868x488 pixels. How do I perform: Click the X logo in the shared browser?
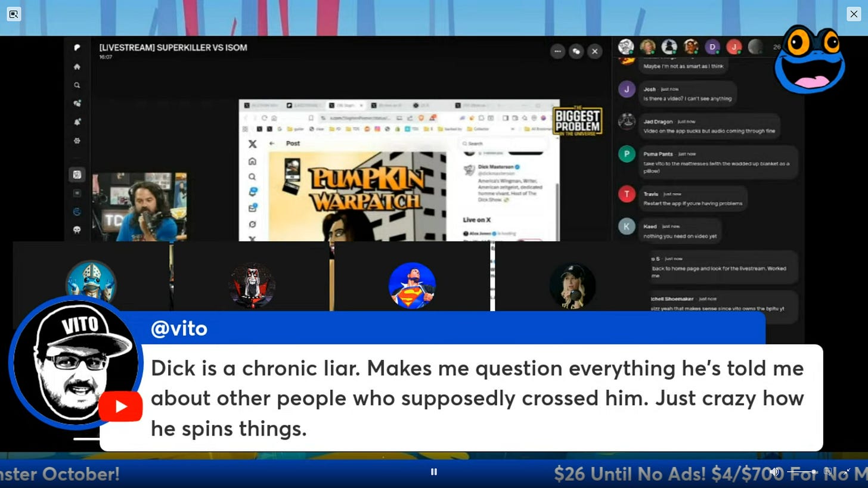tap(252, 144)
